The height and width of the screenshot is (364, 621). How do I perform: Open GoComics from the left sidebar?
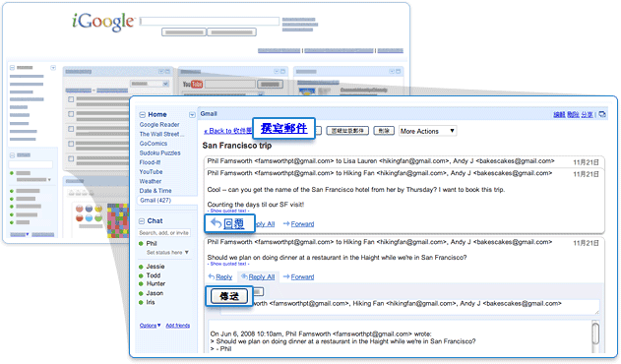(154, 144)
